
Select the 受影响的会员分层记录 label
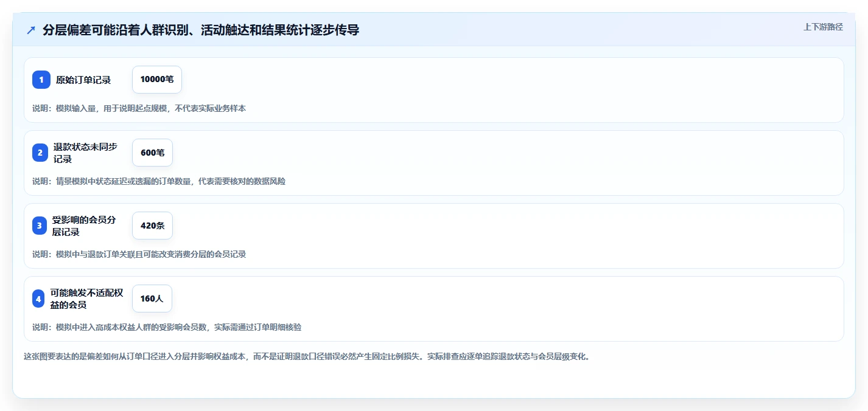[x=84, y=226]
